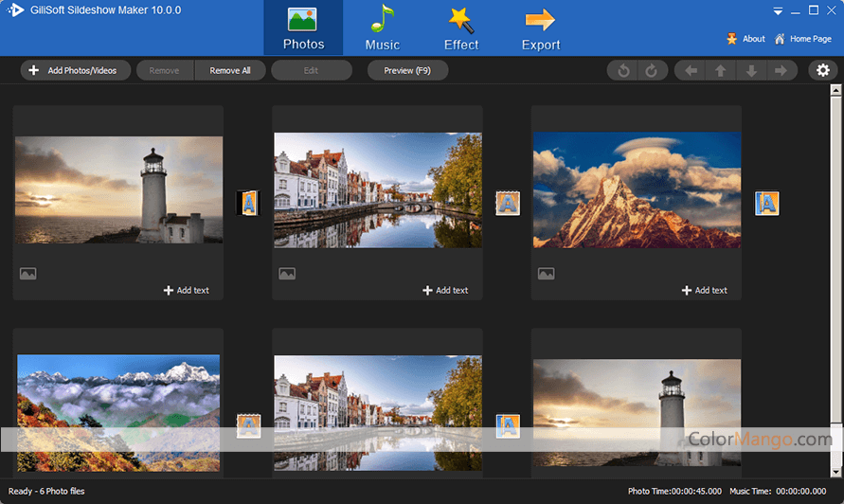Click the move left arrow icon
844x504 pixels.
691,71
